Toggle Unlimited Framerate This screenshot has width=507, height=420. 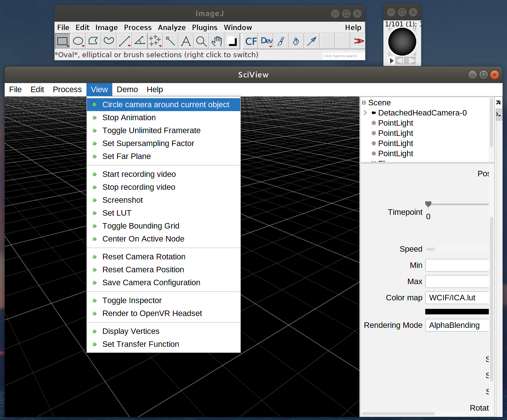pos(163,130)
